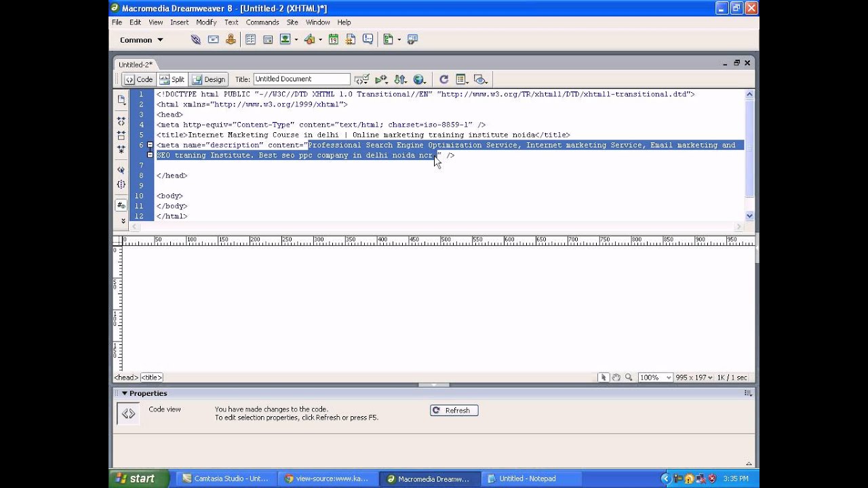Click the Media insert icon
Viewport: 868px width, 488px height.
click(310, 39)
